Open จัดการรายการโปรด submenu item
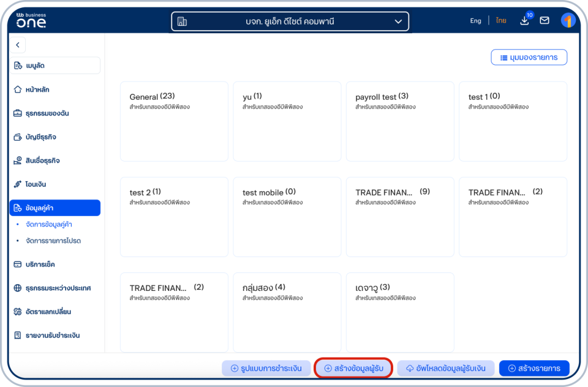 click(53, 241)
